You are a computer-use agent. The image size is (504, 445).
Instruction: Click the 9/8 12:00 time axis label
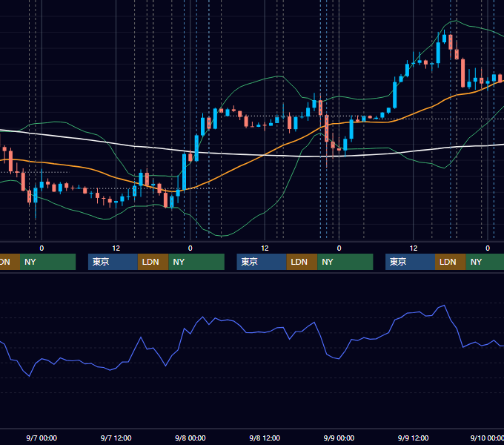point(265,438)
